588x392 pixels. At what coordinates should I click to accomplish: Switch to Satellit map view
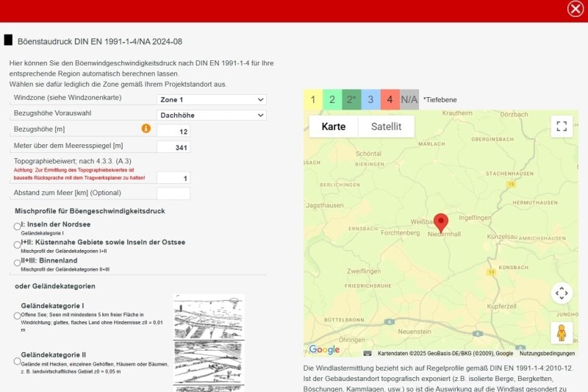coord(386,126)
